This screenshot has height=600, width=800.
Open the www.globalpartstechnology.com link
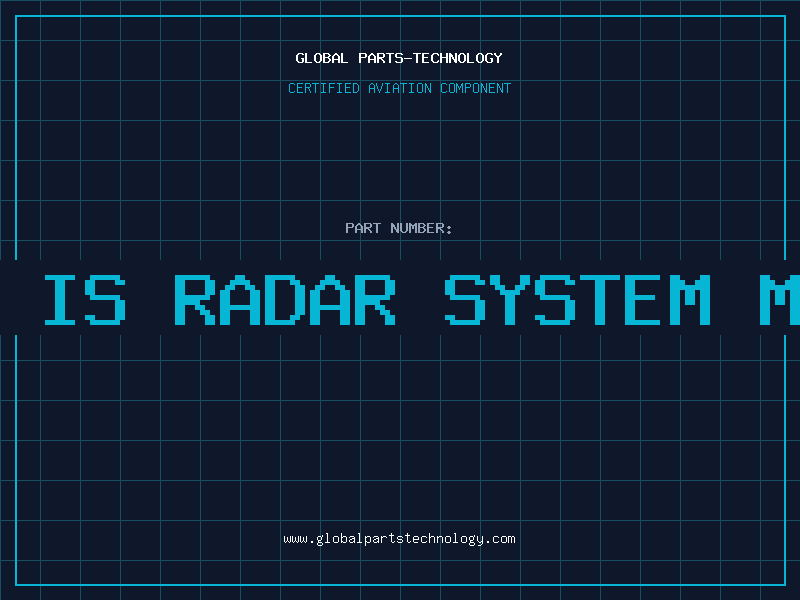tap(399, 539)
